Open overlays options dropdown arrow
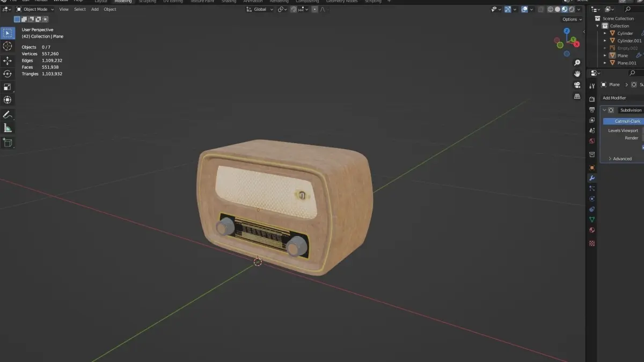The width and height of the screenshot is (644, 362). 531,9
